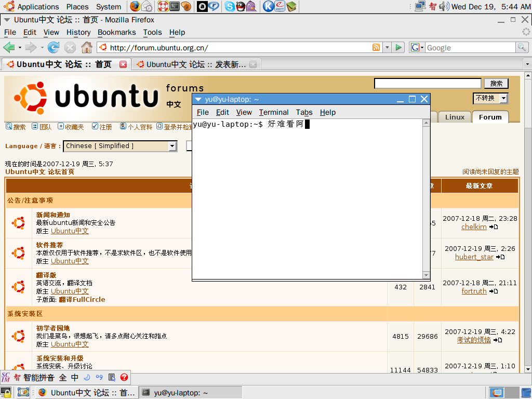The width and height of the screenshot is (532, 399).
Task: Click the forum search text field
Action: pos(428,84)
